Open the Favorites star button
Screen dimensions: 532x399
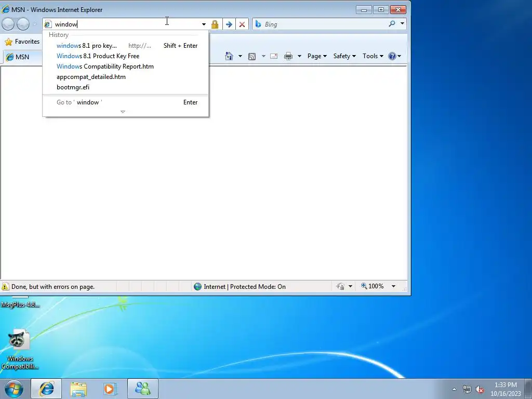(22, 42)
